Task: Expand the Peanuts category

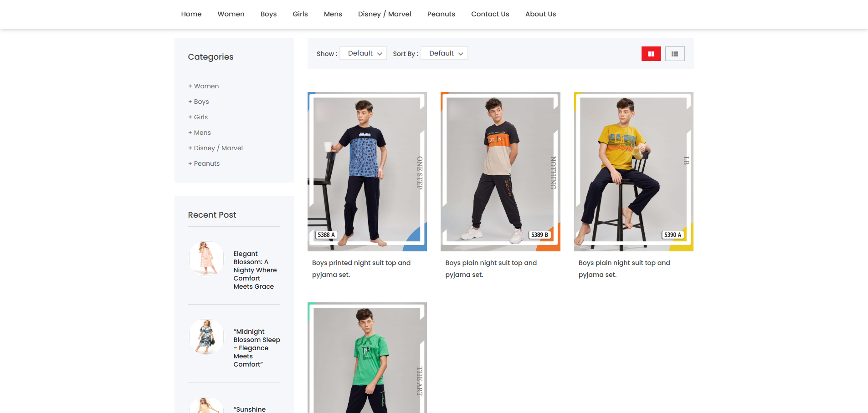Action: pyautogui.click(x=204, y=163)
